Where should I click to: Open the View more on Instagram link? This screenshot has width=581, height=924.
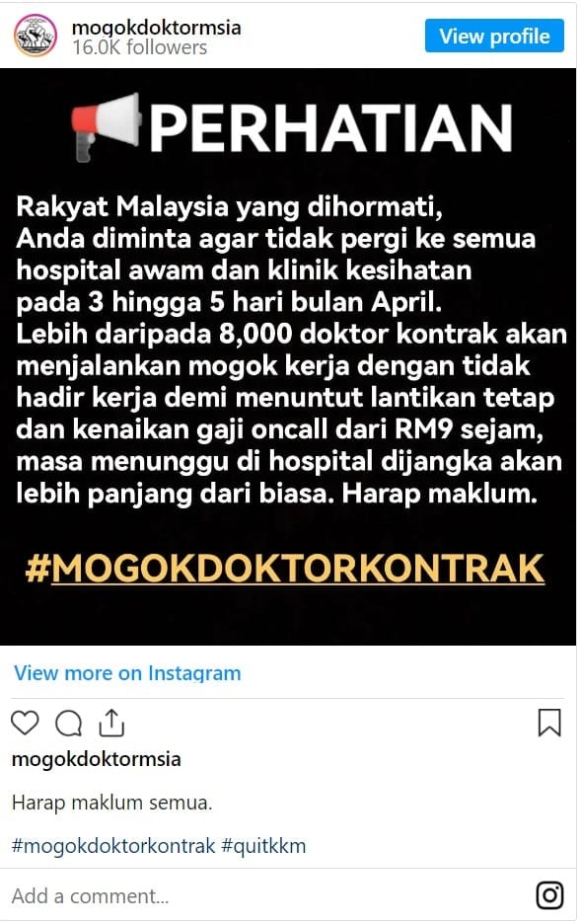[x=127, y=673]
